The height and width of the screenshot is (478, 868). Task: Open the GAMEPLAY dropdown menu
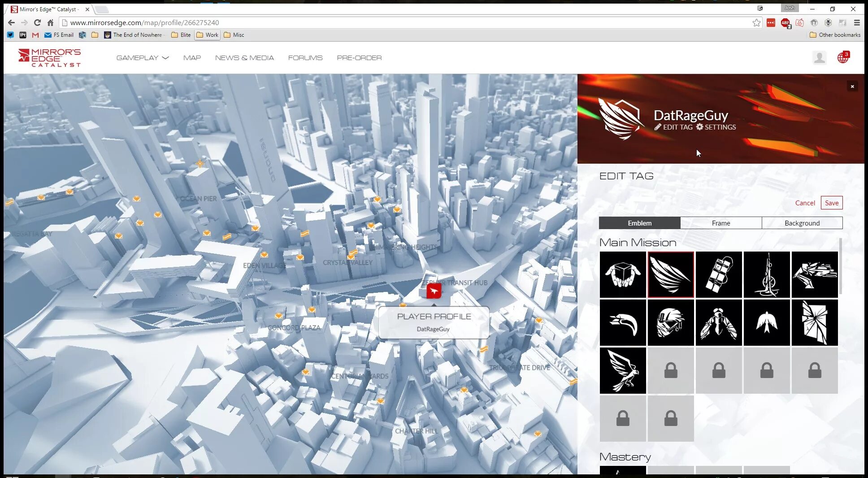(x=142, y=57)
